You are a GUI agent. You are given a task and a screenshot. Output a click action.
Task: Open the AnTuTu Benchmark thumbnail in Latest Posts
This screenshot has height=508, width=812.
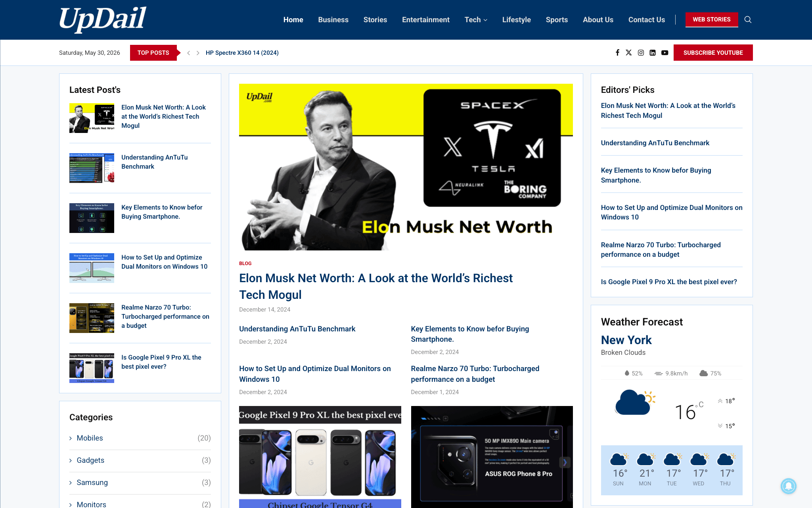(92, 168)
